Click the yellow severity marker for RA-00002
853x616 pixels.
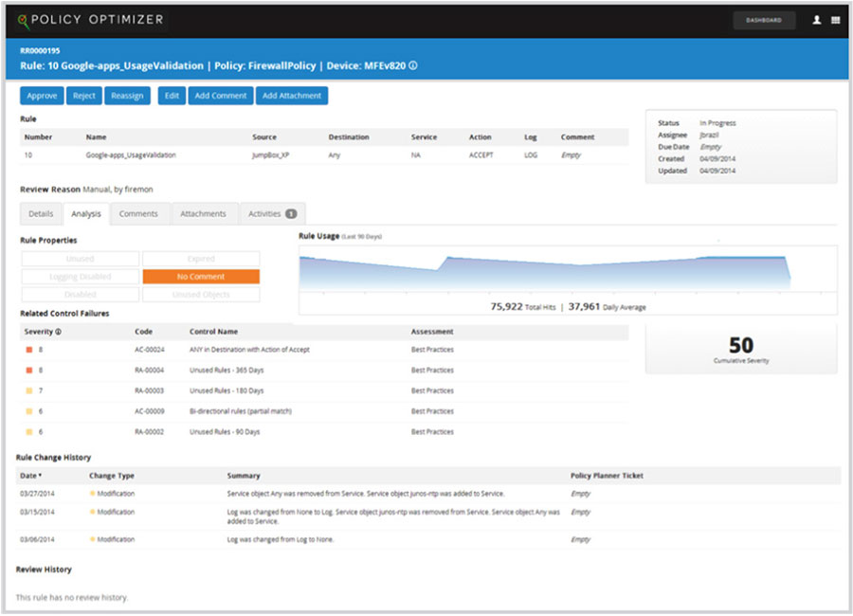[x=29, y=431]
